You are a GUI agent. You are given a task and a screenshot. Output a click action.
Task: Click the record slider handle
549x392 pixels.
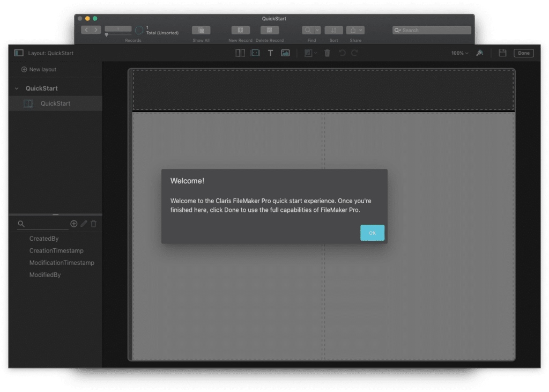[x=107, y=35]
